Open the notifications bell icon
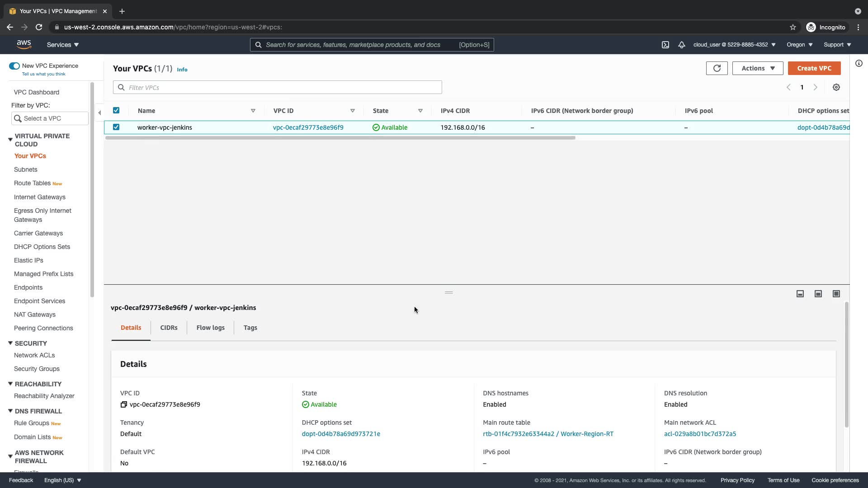Screen dimensions: 868x488 681,45
